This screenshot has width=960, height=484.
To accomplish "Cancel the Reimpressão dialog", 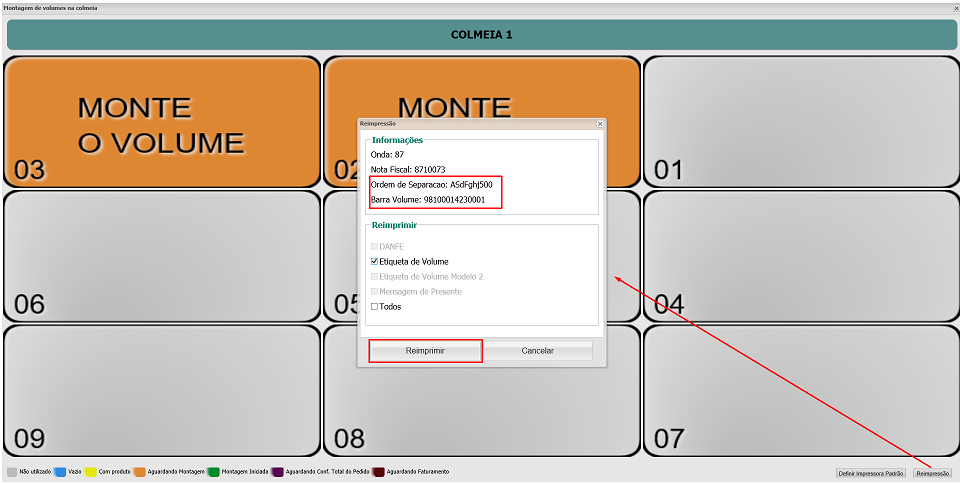I will pos(538,351).
